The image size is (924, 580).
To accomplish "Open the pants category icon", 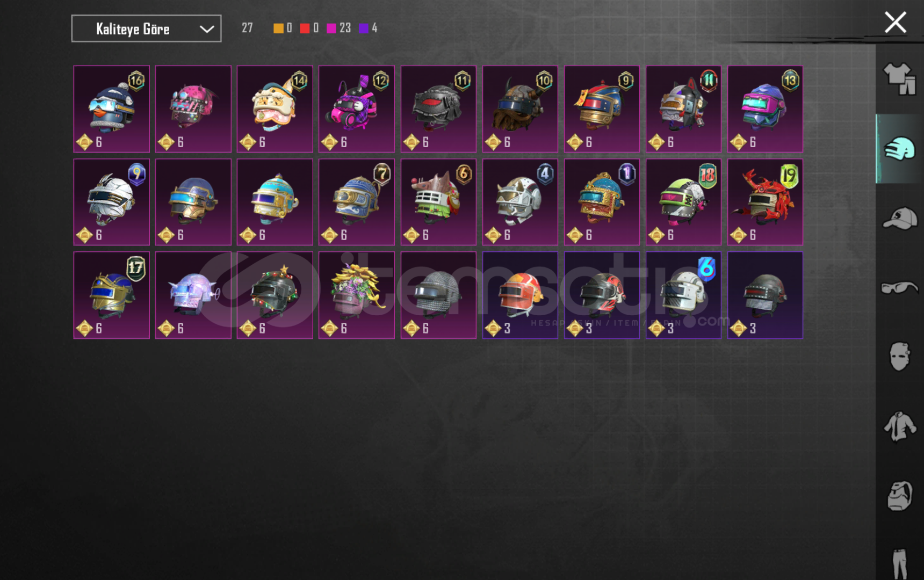I will [900, 563].
